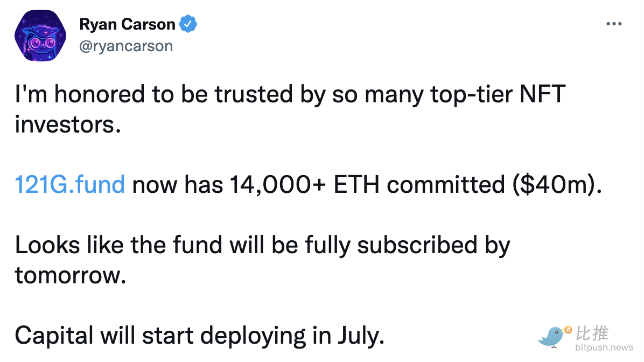Click the blue bird watermark logo
Viewport: 644px width, 362px height.
551,337
